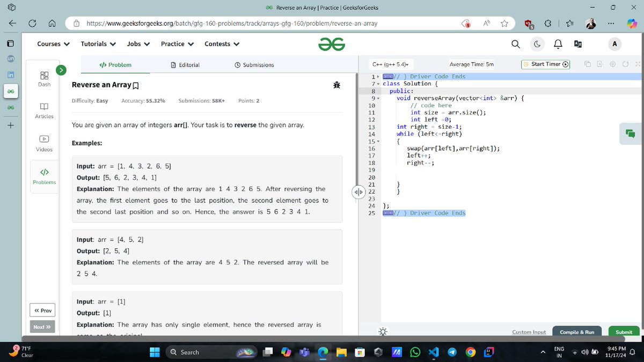Expand the Practice dropdown
644x362 pixels.
177,44
